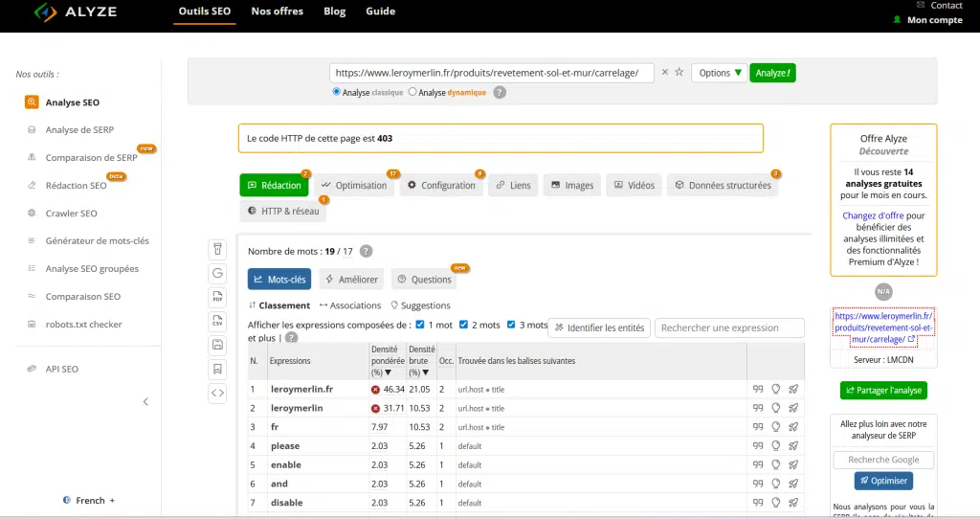Open the Liens tab
The image size is (980, 519).
(x=513, y=185)
